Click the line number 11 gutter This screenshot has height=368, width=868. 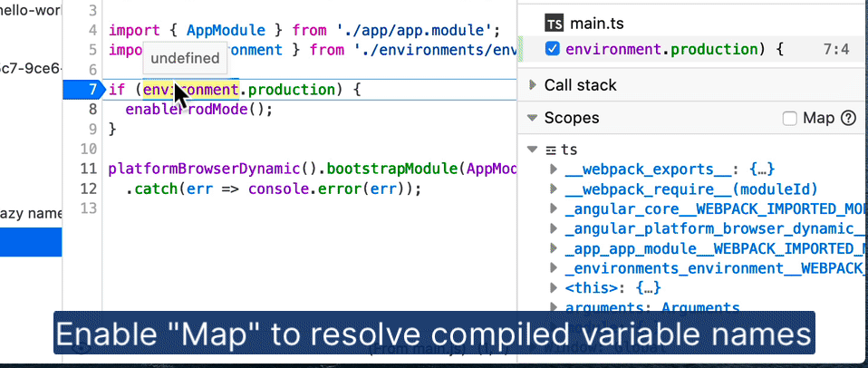pyautogui.click(x=89, y=169)
